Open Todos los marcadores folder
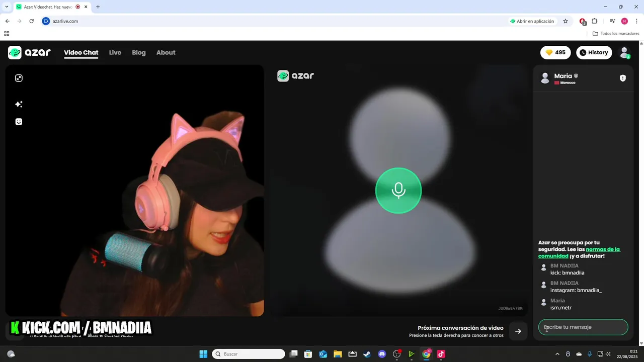 (616, 34)
